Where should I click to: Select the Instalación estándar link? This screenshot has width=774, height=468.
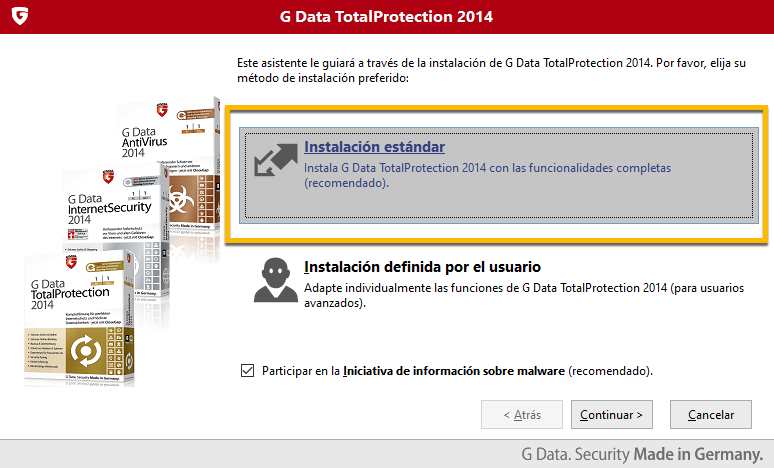click(374, 147)
